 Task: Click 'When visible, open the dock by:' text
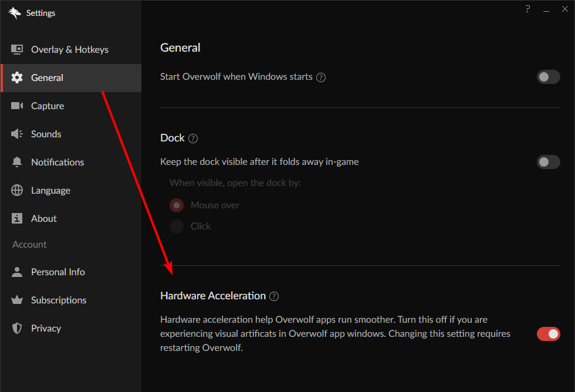coord(235,183)
